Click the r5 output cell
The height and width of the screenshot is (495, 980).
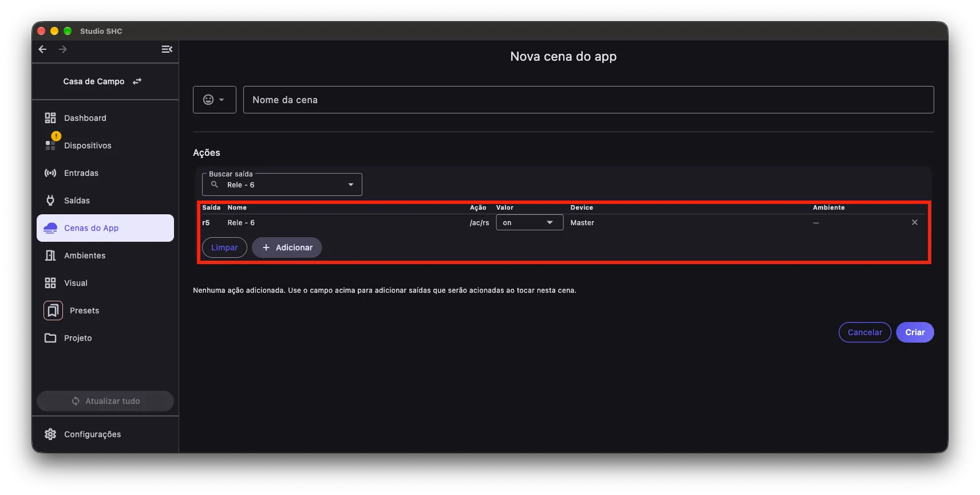[x=206, y=223]
